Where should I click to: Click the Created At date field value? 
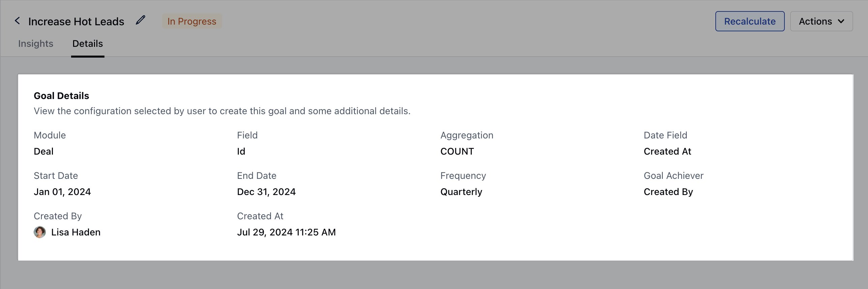[667, 151]
